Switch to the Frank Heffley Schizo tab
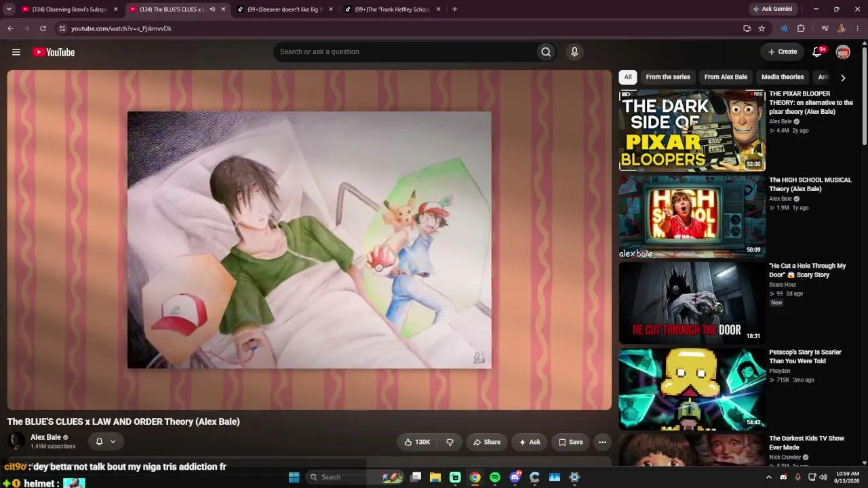Image resolution: width=868 pixels, height=488 pixels. click(392, 9)
